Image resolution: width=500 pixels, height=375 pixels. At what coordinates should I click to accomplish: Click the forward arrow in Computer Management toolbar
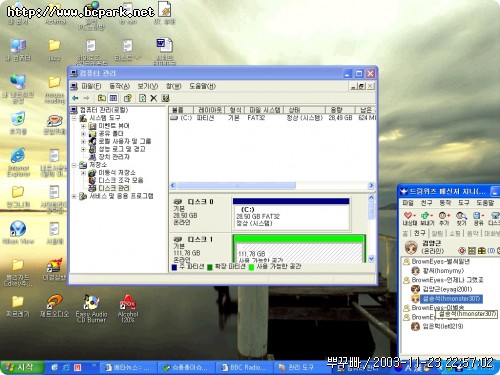click(87, 98)
